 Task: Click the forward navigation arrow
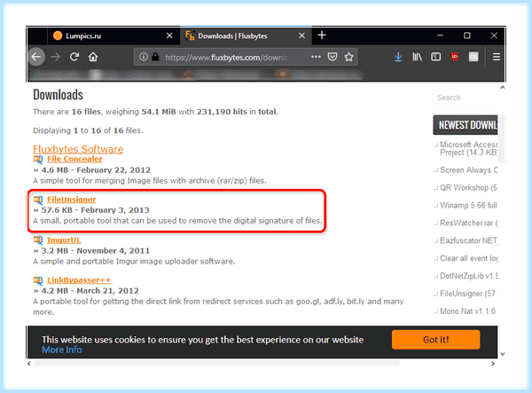(x=55, y=57)
